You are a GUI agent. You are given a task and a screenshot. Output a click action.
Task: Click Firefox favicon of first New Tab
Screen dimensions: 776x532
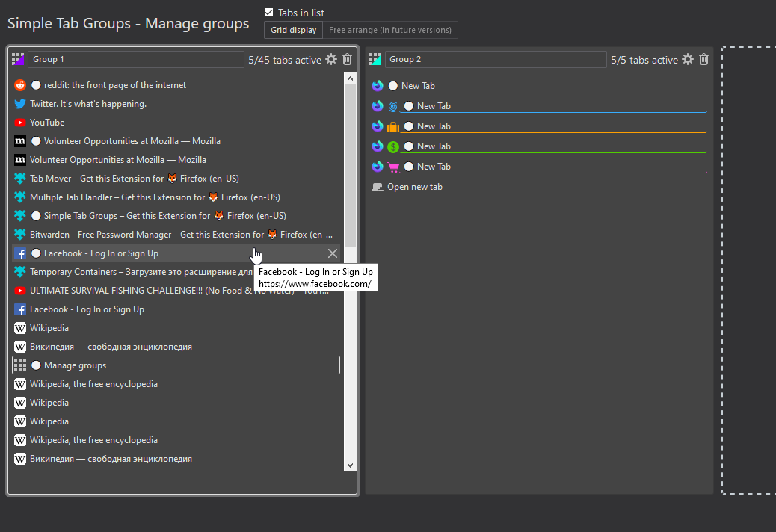[377, 86]
